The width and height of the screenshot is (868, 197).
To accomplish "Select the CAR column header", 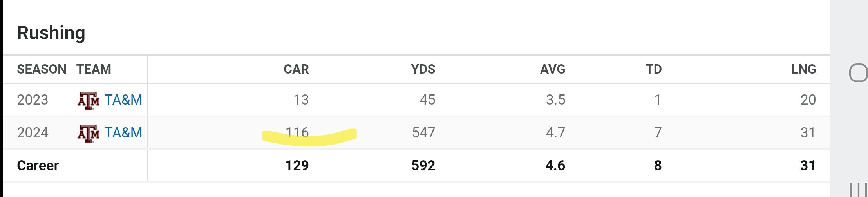I will point(296,69).
